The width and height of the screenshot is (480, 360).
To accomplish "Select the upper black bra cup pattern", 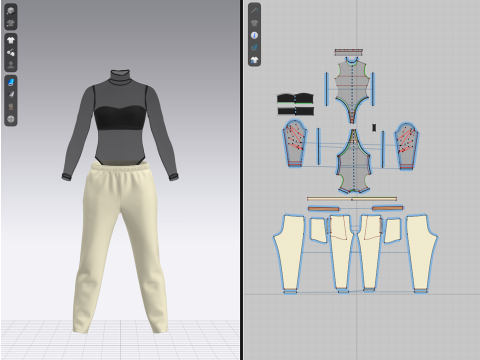I will 295,99.
